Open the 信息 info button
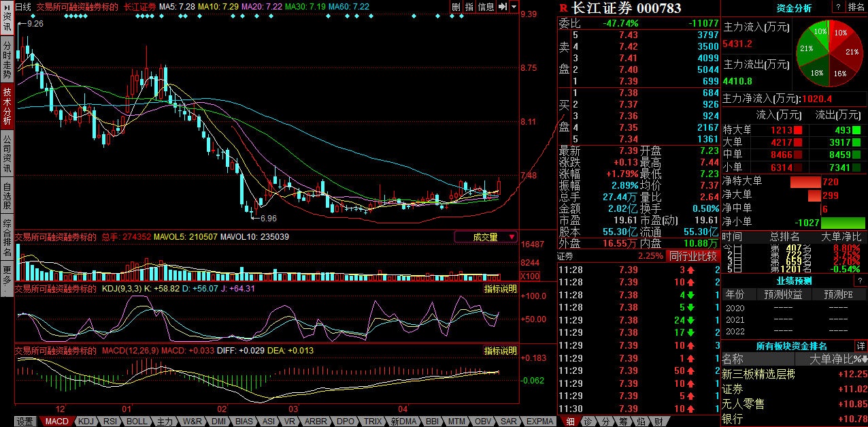Screen dimensions: 868x427 [x=486, y=7]
